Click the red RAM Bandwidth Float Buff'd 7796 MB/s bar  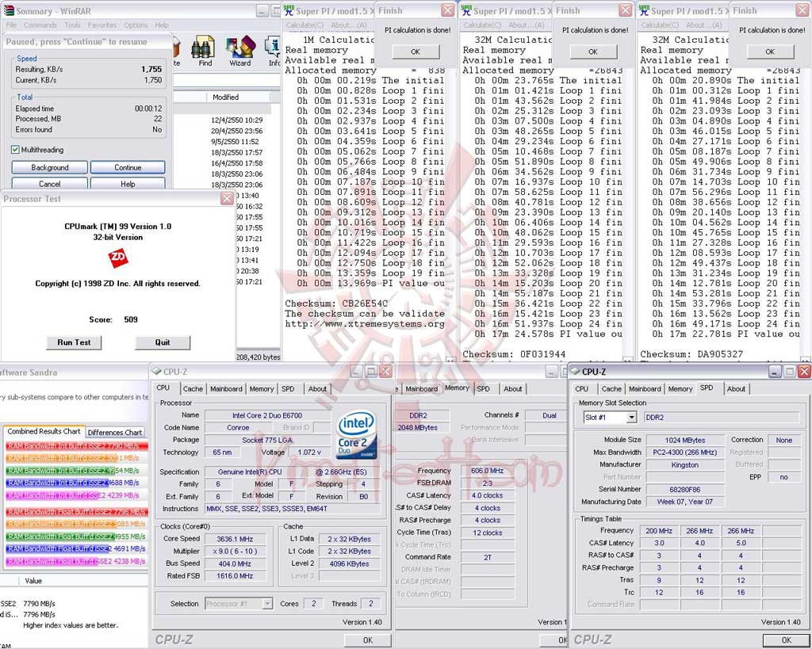pyautogui.click(x=77, y=512)
